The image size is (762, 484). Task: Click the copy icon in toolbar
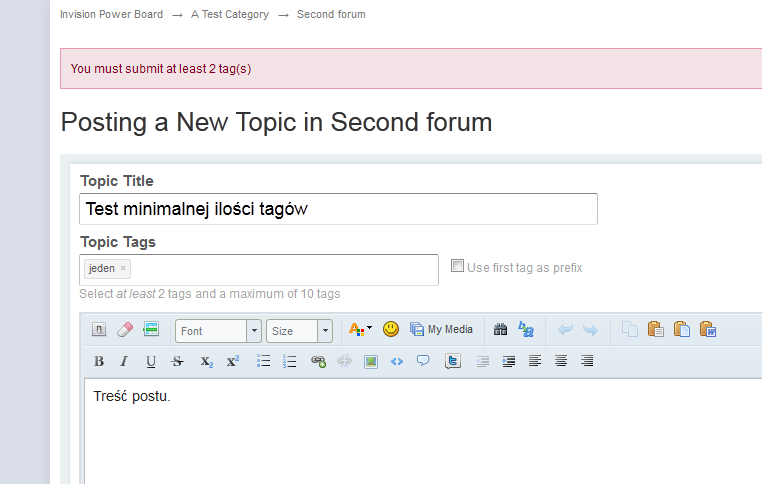(x=630, y=329)
